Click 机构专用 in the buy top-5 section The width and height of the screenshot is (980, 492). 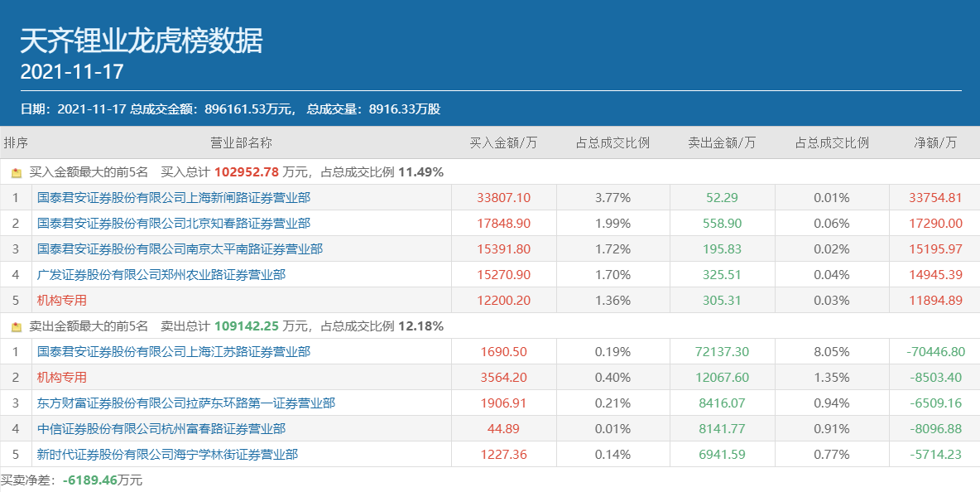(62, 301)
